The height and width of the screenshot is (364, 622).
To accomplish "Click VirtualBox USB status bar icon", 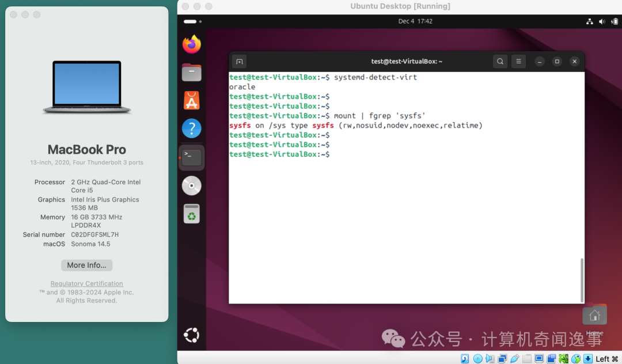I will click(x=514, y=359).
